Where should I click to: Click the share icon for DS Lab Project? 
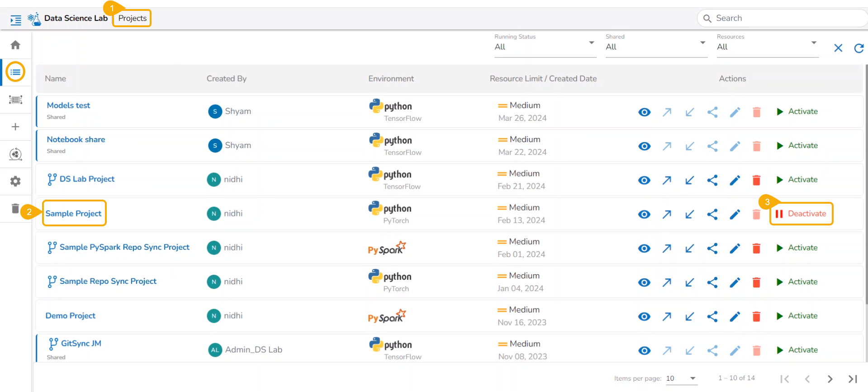click(712, 180)
